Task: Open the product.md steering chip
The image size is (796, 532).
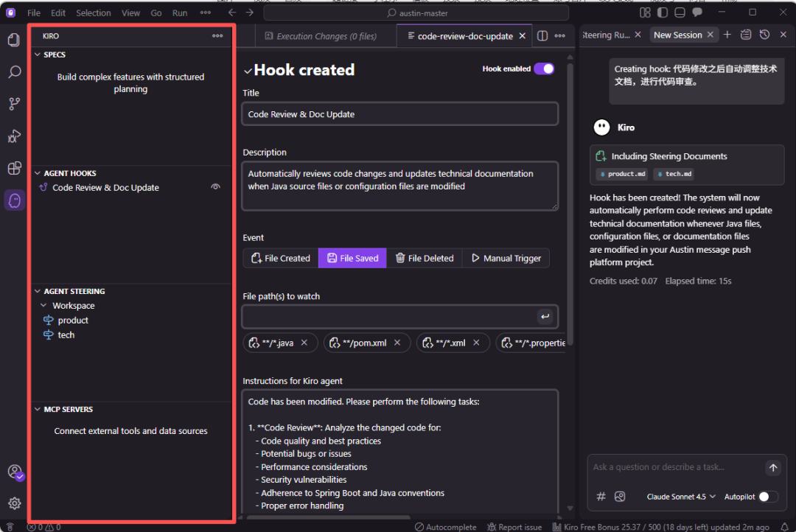Action: pos(622,174)
